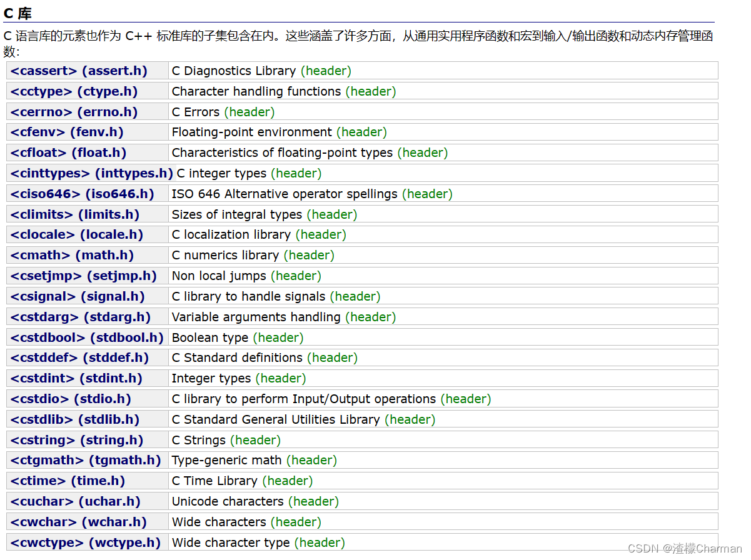Open the <climits> (limits.h) link
The width and height of the screenshot is (751, 560).
[75, 214]
